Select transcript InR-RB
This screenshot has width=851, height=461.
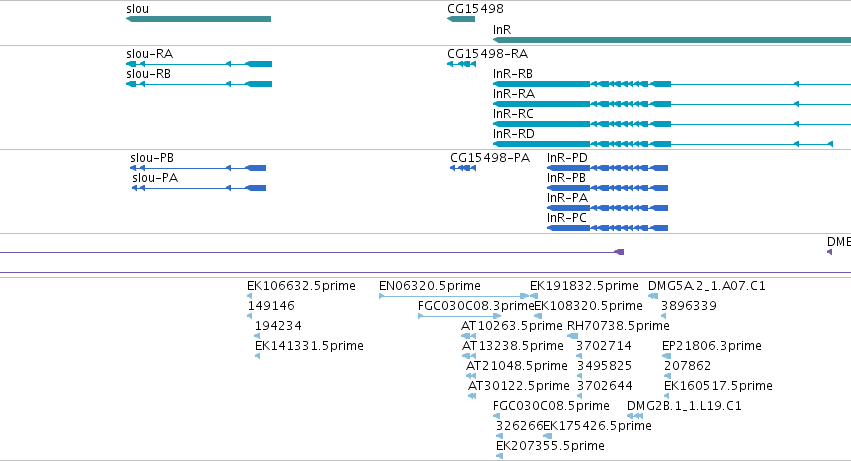(x=672, y=84)
